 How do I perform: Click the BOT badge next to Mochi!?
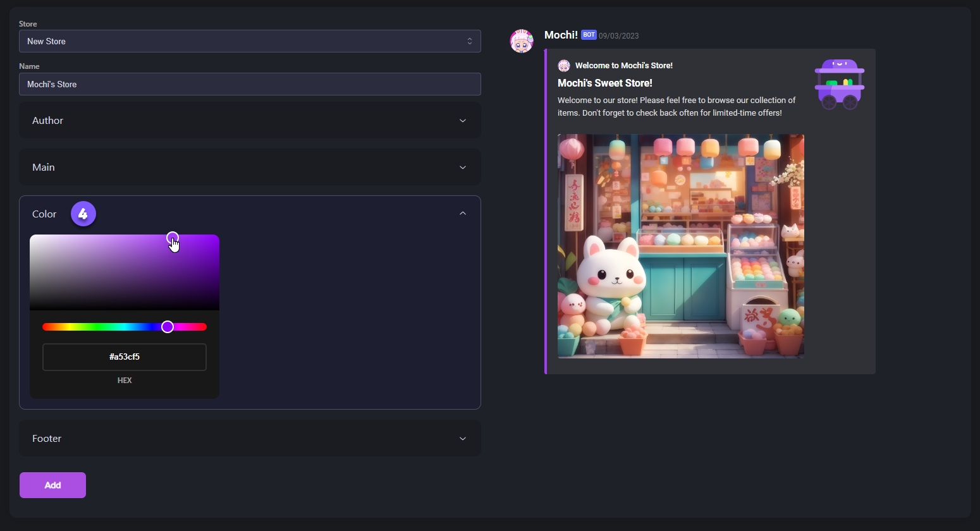click(x=589, y=35)
